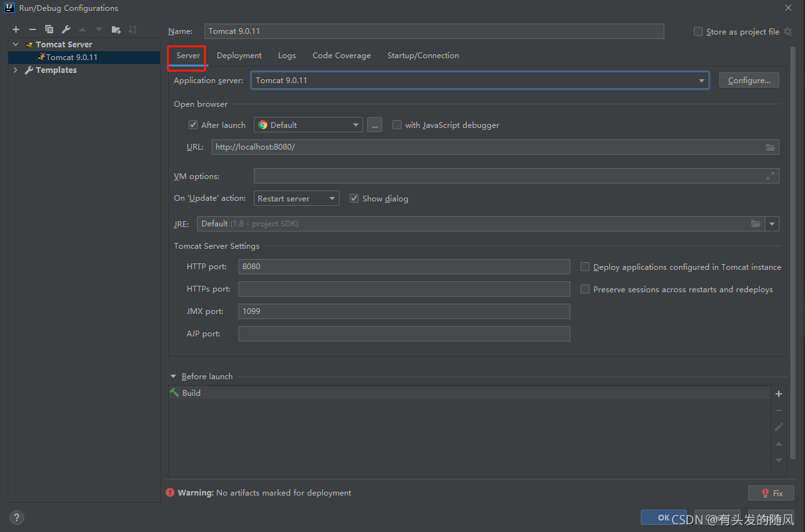Image resolution: width=805 pixels, height=532 pixels.
Task: Open Application server dropdown
Action: [x=480, y=81]
